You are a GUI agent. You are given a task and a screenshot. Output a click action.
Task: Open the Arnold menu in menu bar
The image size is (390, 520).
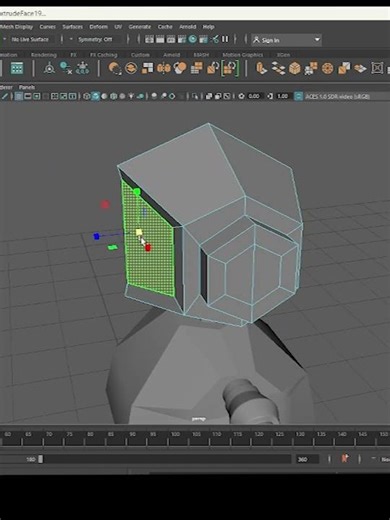click(188, 27)
